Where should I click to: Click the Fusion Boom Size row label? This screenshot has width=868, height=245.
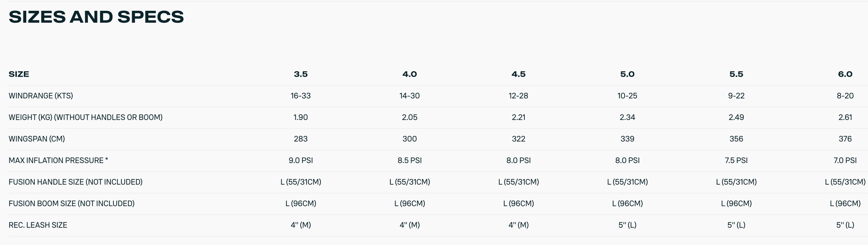pos(71,204)
